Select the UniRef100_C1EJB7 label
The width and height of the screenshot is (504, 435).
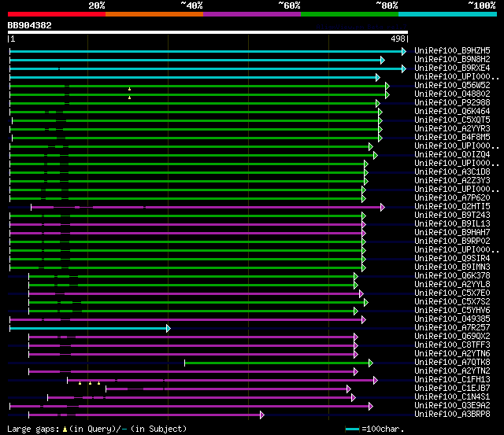pyautogui.click(x=452, y=389)
